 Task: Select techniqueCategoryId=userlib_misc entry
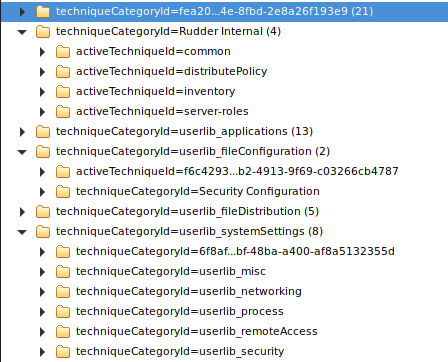(x=171, y=271)
